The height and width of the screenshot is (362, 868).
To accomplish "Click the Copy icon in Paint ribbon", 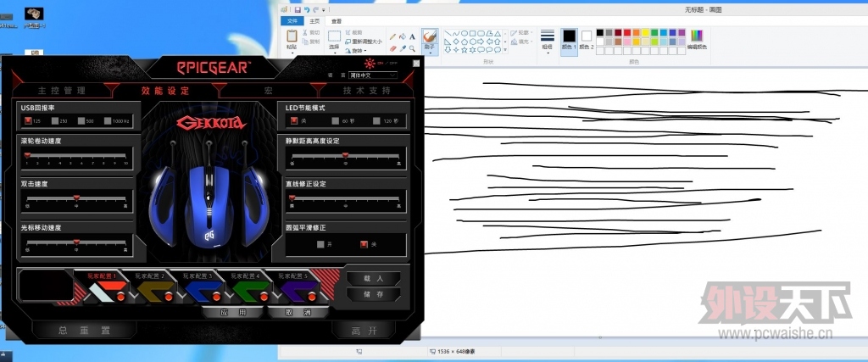I will (x=305, y=42).
